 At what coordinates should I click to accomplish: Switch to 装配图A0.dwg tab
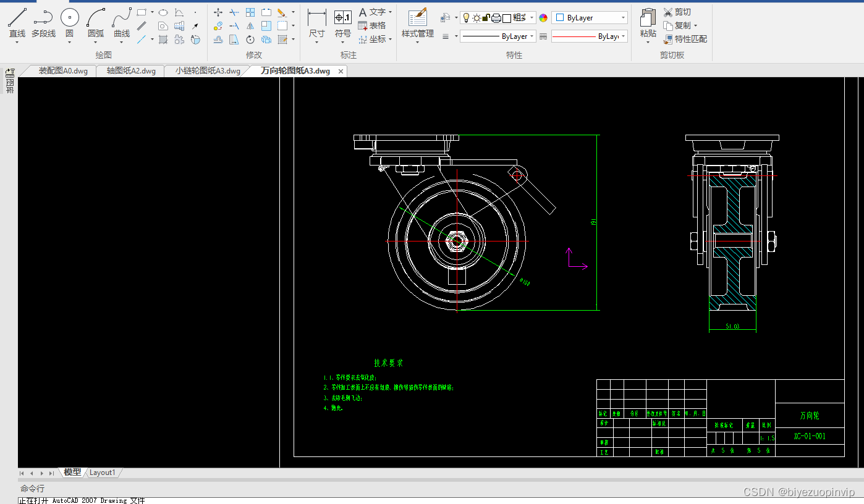tap(63, 71)
